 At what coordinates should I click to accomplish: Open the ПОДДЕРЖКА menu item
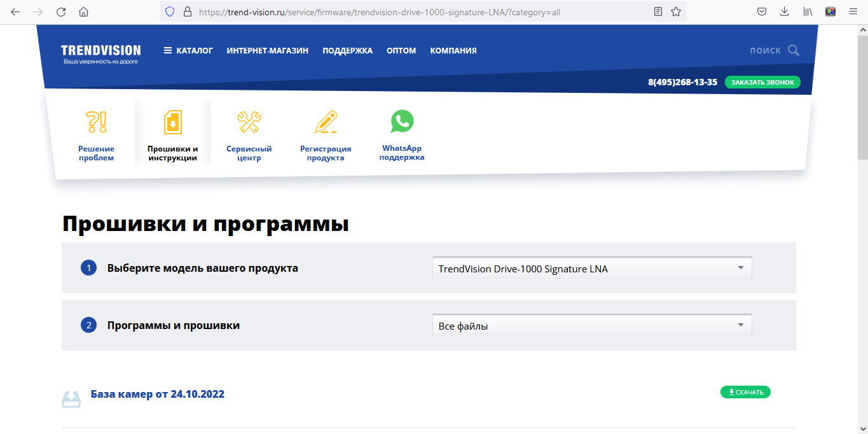point(347,51)
